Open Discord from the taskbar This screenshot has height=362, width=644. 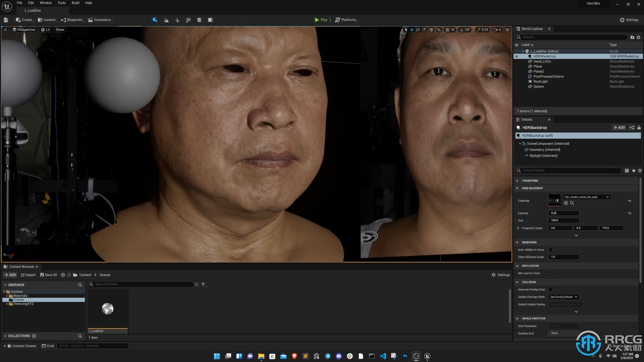pos(339,356)
